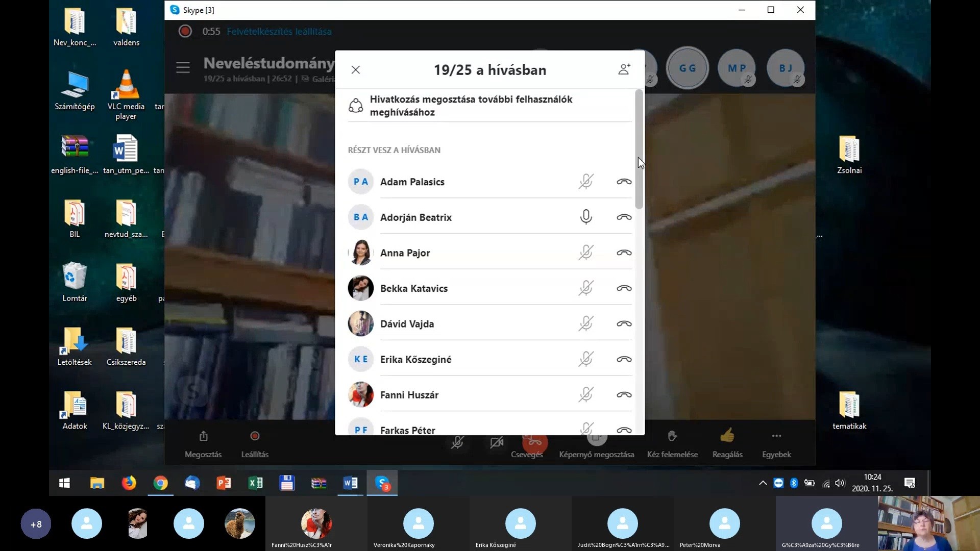Open Word from the taskbar
This screenshot has width=980, height=551.
click(x=350, y=483)
